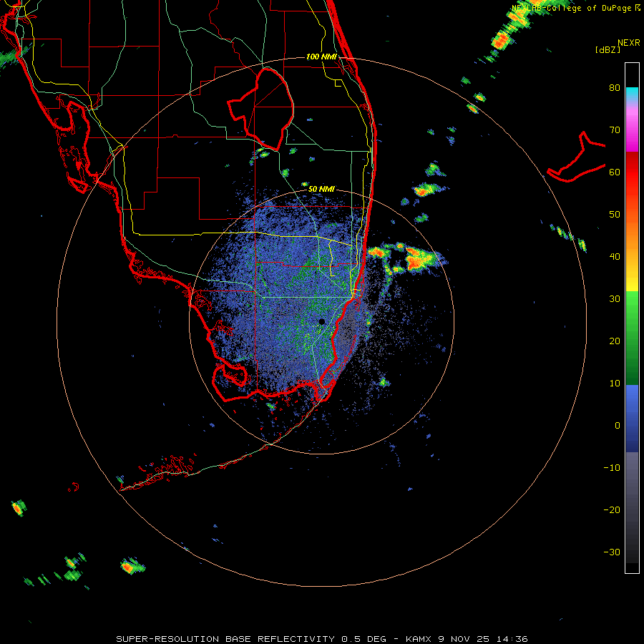Click the "0.5 DEG" elevation angle text
Viewport: 644px width, 644px height.
(x=364, y=639)
